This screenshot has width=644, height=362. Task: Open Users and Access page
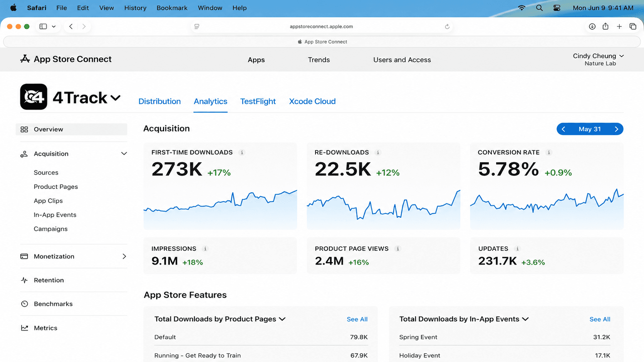[402, 60]
